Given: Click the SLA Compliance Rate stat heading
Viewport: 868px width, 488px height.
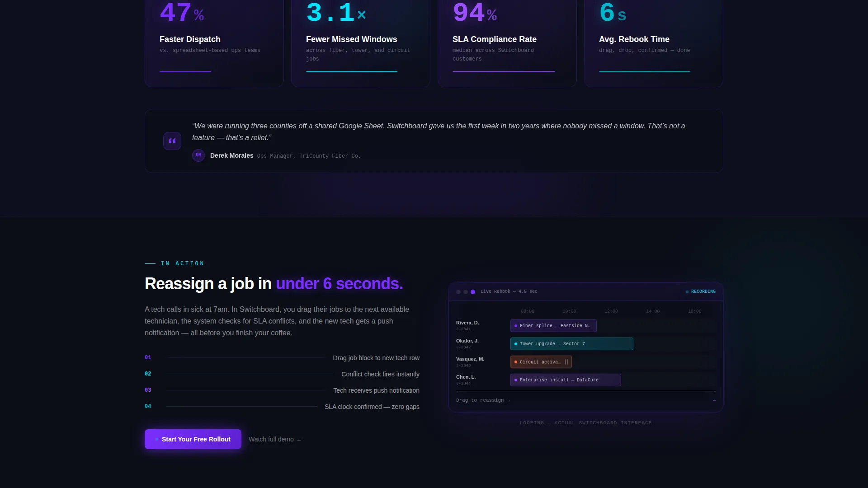Looking at the screenshot, I should (495, 39).
